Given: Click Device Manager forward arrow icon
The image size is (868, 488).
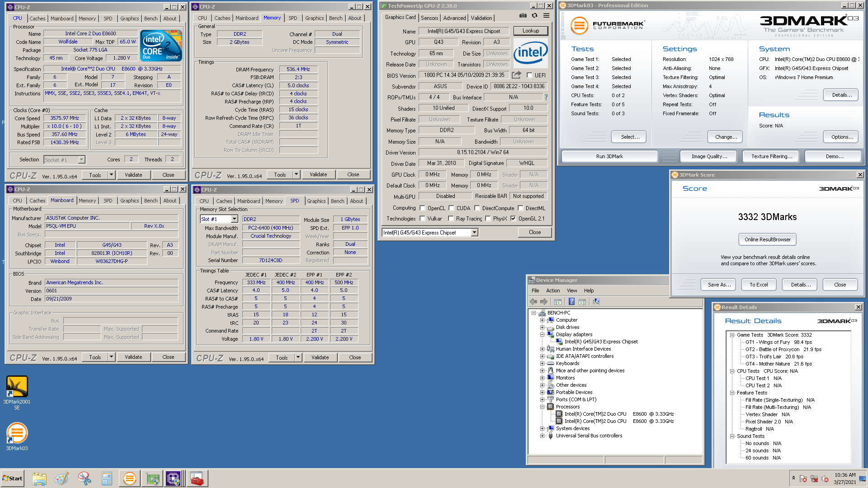Looking at the screenshot, I should coord(544,301).
